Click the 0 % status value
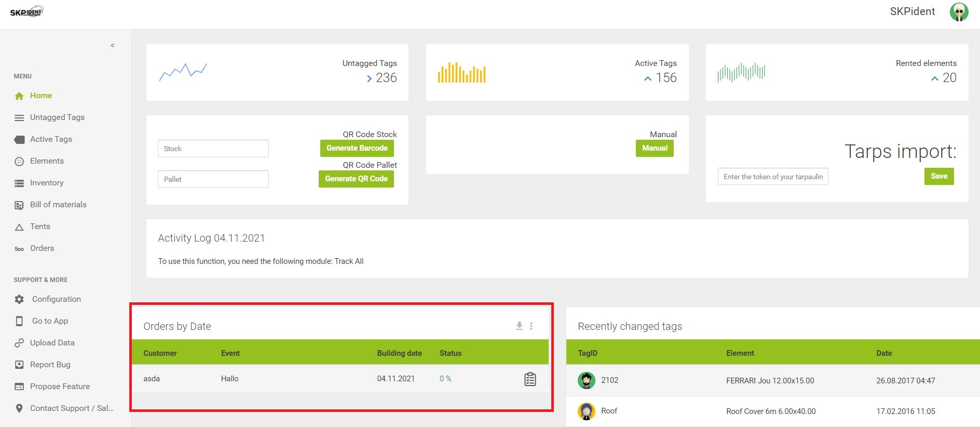 pyautogui.click(x=445, y=379)
